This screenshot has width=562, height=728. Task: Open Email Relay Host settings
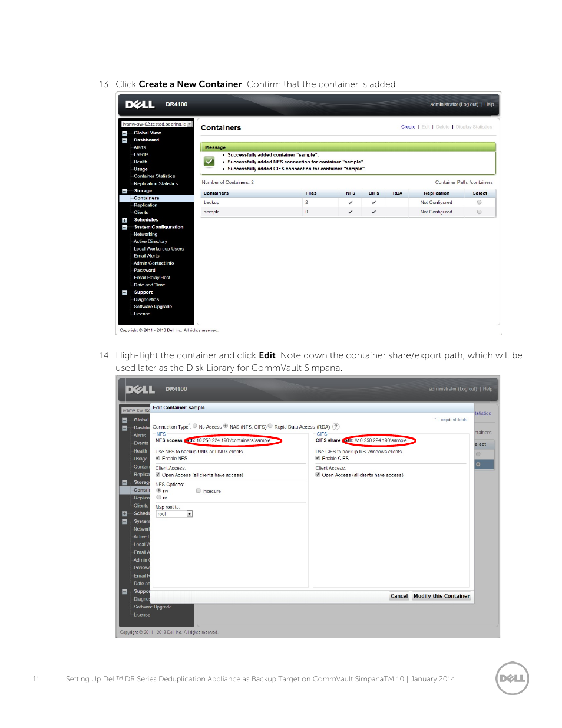(152, 278)
